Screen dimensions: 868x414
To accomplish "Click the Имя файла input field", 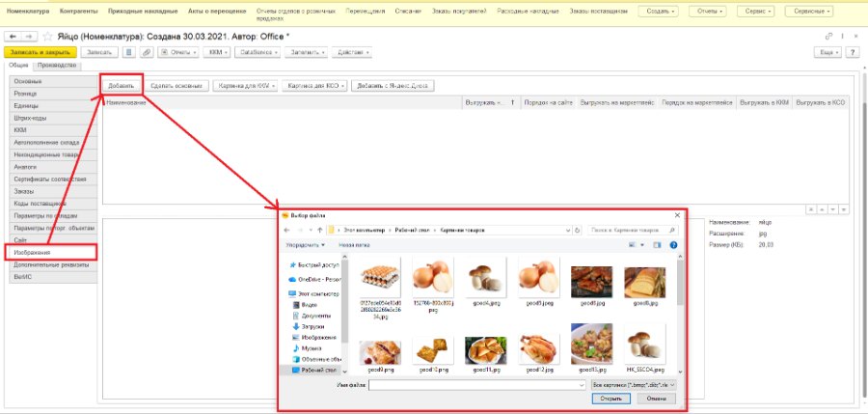I will click(x=477, y=385).
